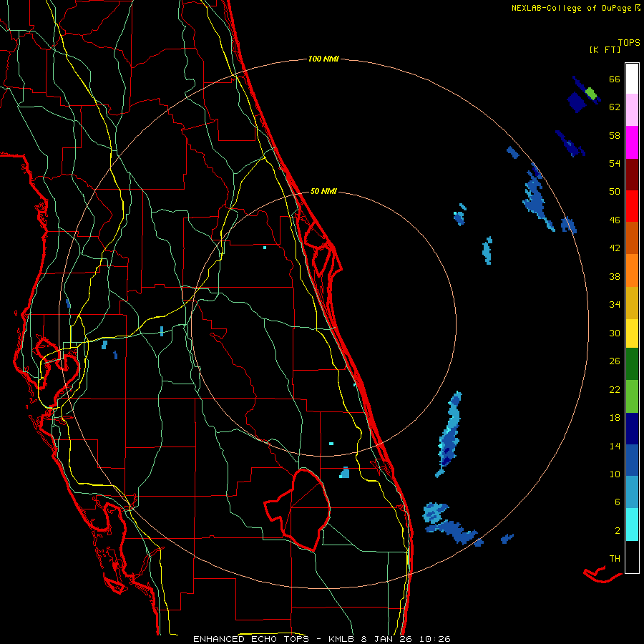Click the 'NEXLAB-College of DuPage' credit text
The image size is (644, 644).
pos(572,8)
